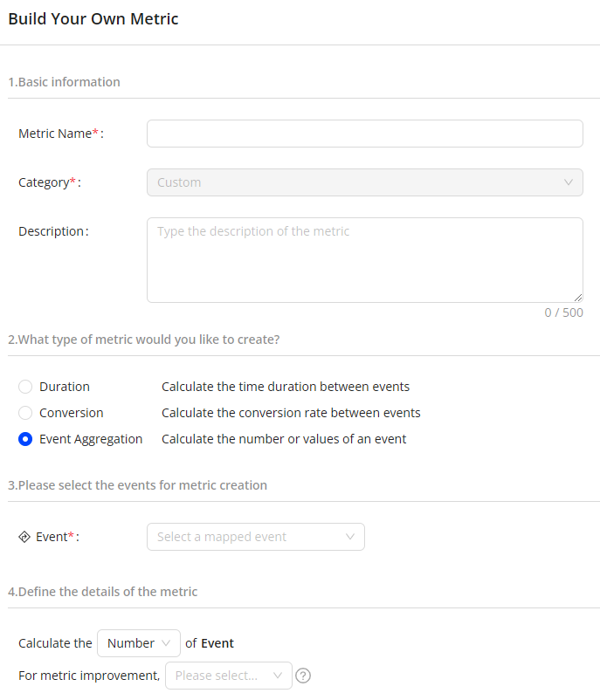
Task: Click the 0 / 500 character counter
Action: (563, 312)
